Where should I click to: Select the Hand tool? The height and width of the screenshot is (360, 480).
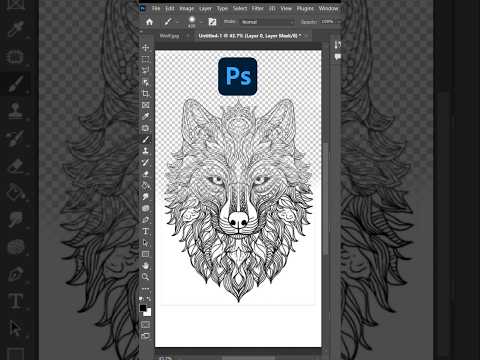pyautogui.click(x=145, y=266)
